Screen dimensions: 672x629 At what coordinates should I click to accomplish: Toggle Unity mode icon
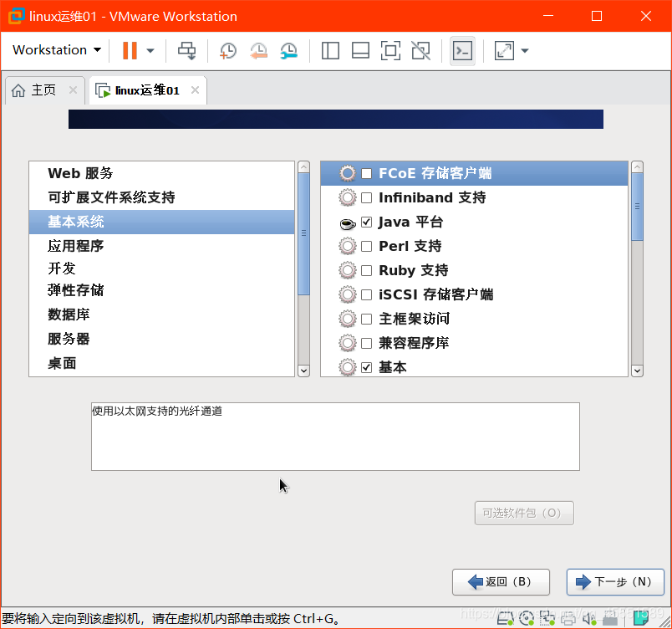pos(421,50)
